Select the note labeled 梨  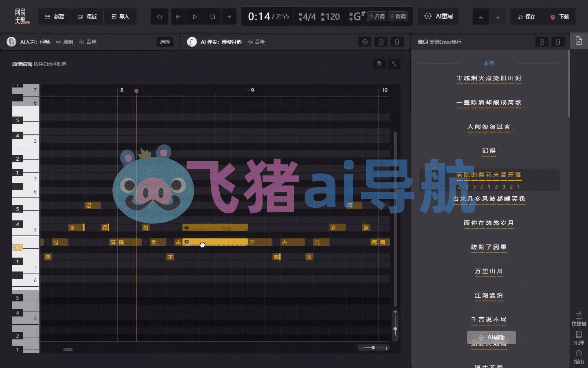[x=158, y=242]
